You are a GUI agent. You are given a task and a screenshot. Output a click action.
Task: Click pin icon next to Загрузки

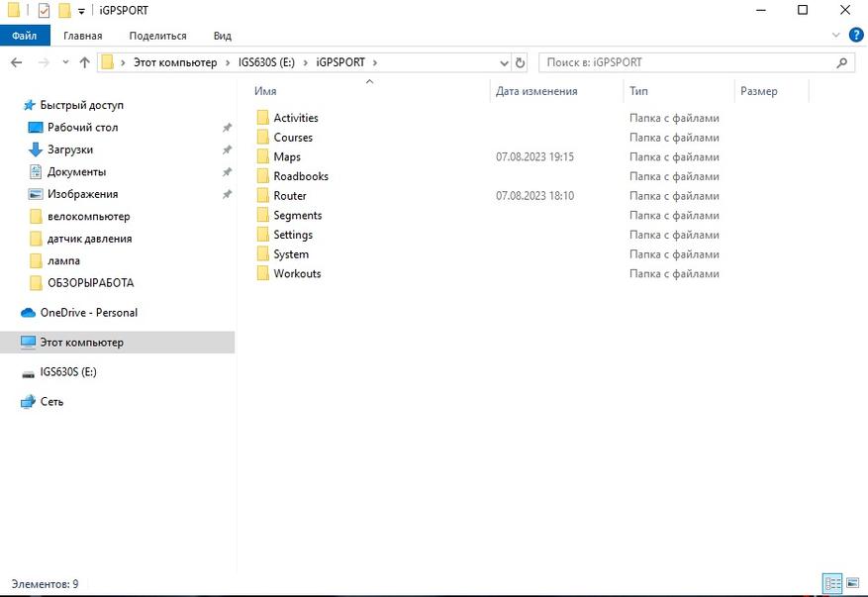click(x=227, y=149)
